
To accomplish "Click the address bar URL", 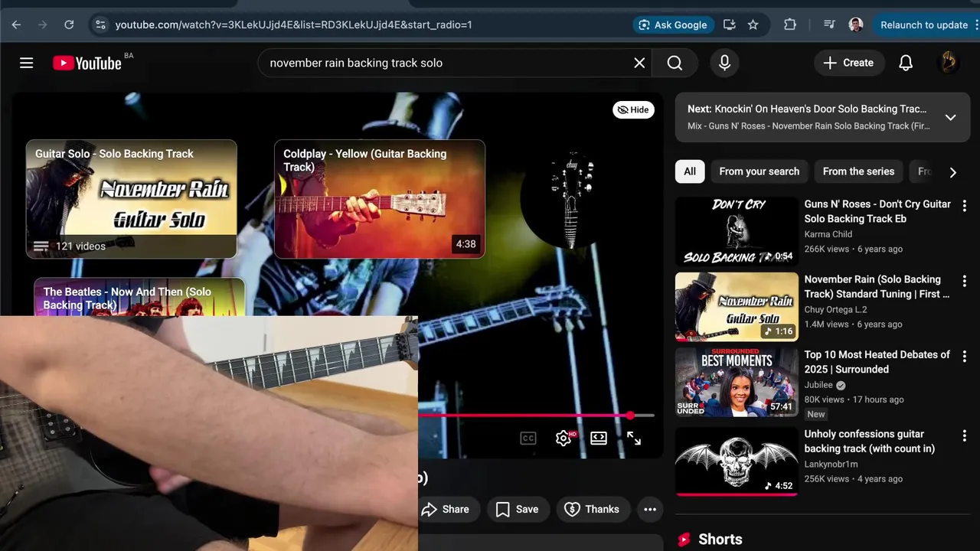I will pos(293,24).
